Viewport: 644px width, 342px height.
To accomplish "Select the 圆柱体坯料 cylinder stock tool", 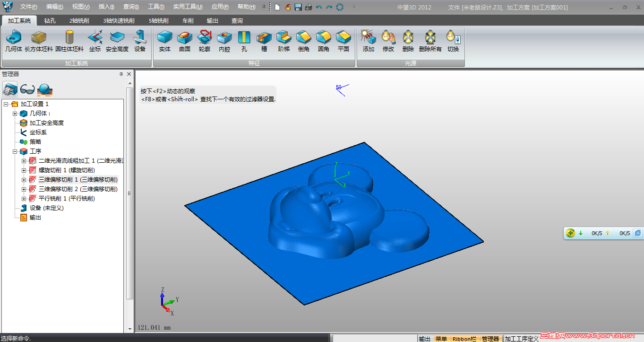I will click(69, 41).
